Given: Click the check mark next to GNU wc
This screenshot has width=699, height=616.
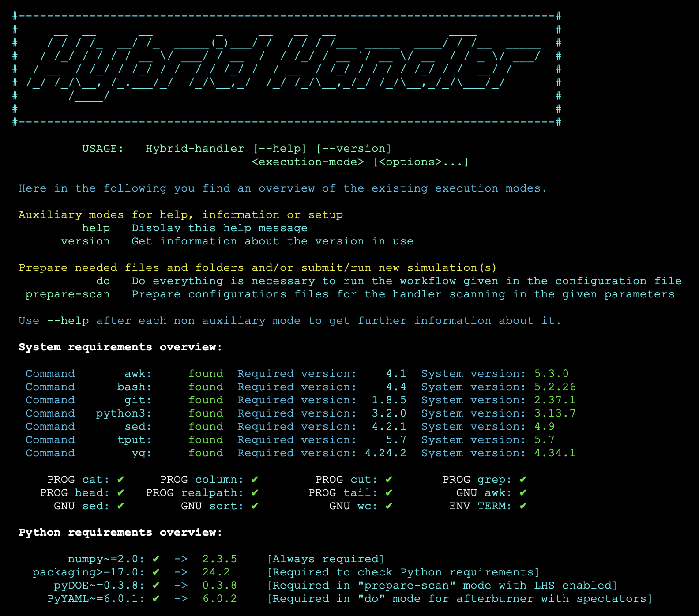Looking at the screenshot, I should (x=389, y=506).
